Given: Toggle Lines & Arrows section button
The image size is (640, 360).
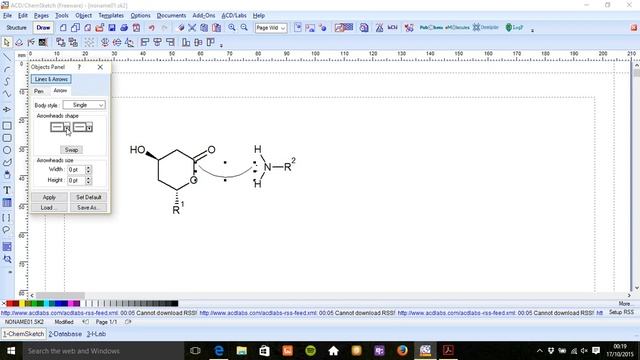Looking at the screenshot, I should 51,79.
